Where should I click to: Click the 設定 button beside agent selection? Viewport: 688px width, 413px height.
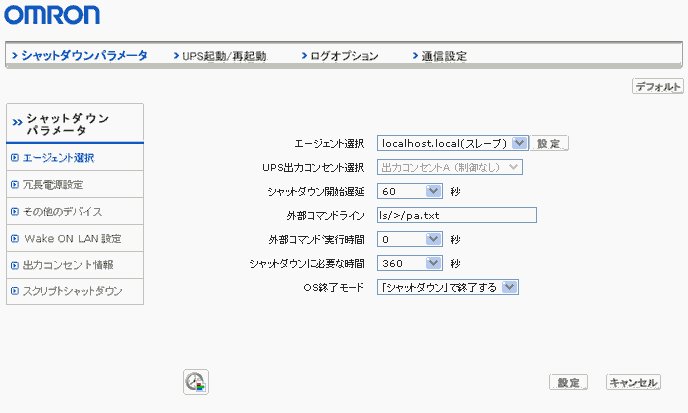click(x=549, y=144)
